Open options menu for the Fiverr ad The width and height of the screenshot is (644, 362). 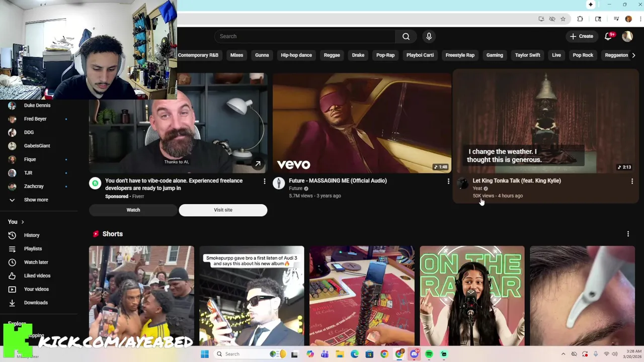264,182
